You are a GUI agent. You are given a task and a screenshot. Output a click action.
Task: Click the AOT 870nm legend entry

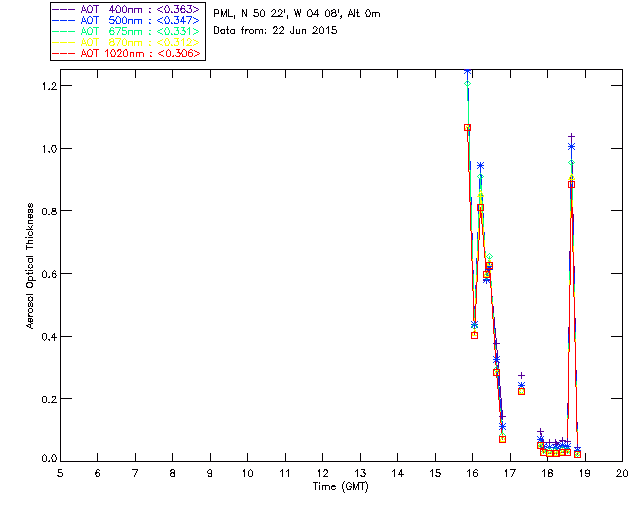click(126, 42)
